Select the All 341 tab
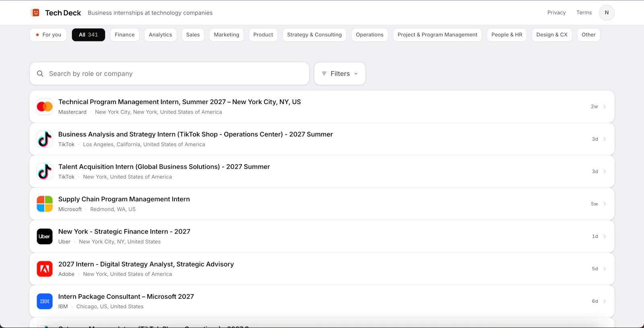 (89, 35)
